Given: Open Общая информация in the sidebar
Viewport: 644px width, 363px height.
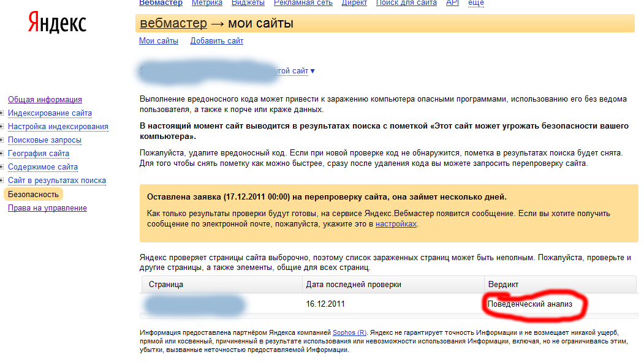Looking at the screenshot, I should [x=45, y=100].
